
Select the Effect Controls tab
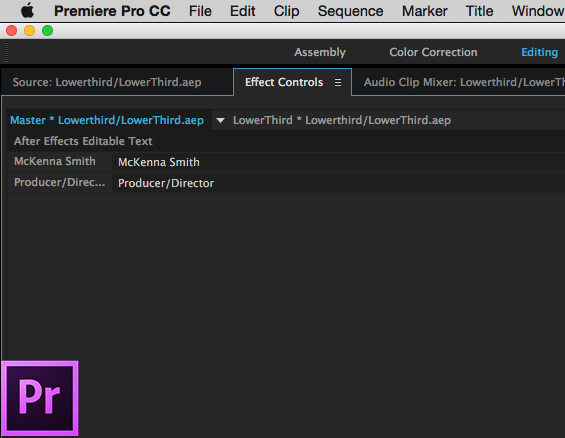(x=284, y=82)
